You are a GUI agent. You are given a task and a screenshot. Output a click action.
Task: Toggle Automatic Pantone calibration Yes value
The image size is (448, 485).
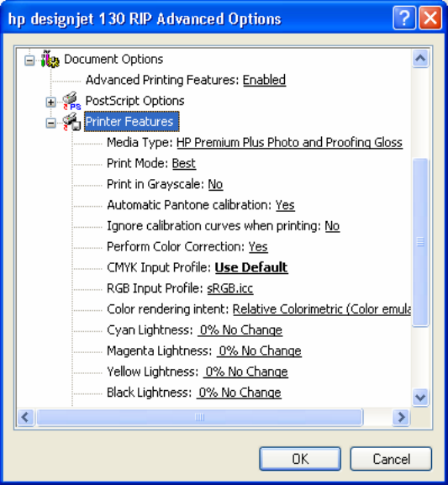click(285, 205)
